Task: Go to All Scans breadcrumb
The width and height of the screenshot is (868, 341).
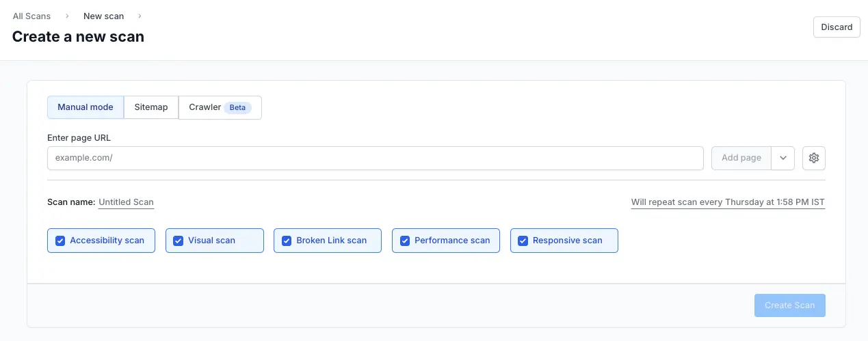Action: tap(31, 16)
